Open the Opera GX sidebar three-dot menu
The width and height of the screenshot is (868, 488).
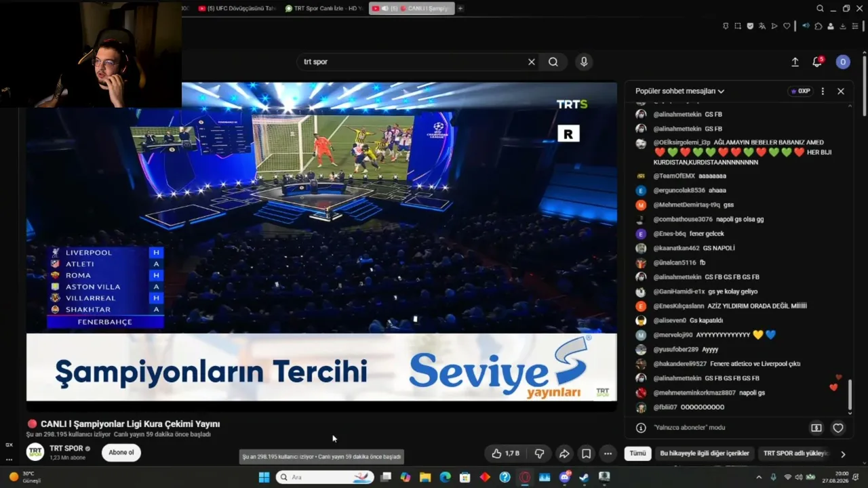click(x=9, y=460)
